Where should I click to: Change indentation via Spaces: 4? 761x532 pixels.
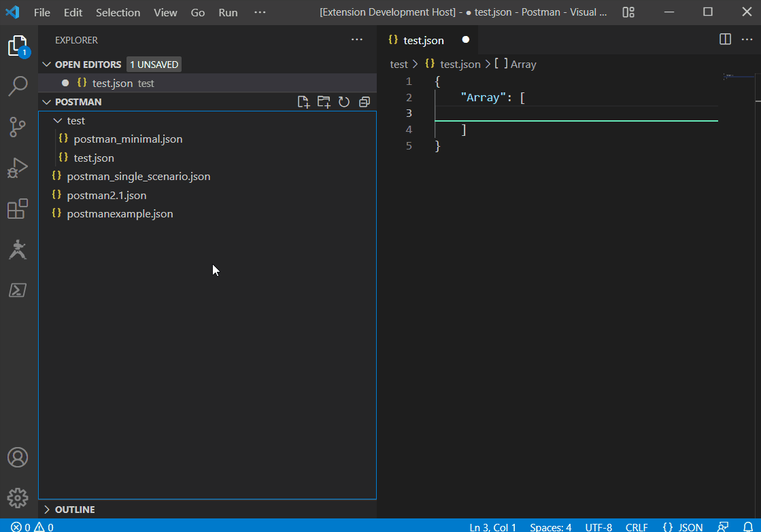[x=550, y=527]
